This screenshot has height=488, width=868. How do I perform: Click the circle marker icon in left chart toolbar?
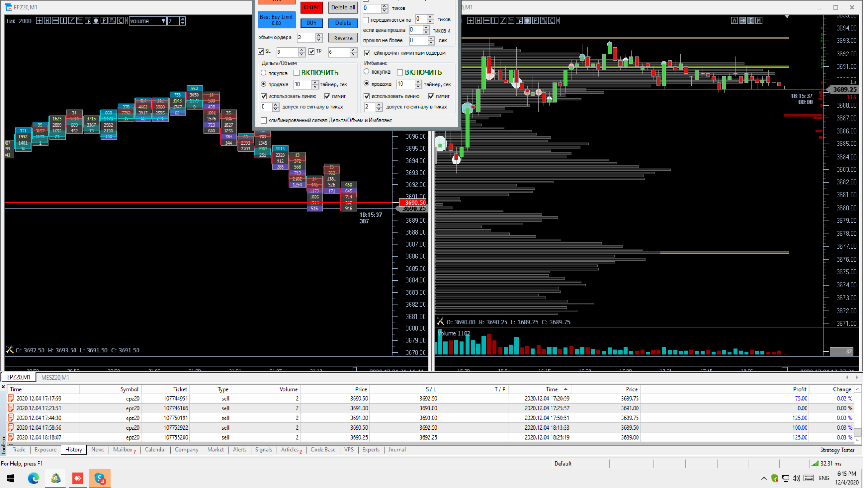[x=96, y=21]
